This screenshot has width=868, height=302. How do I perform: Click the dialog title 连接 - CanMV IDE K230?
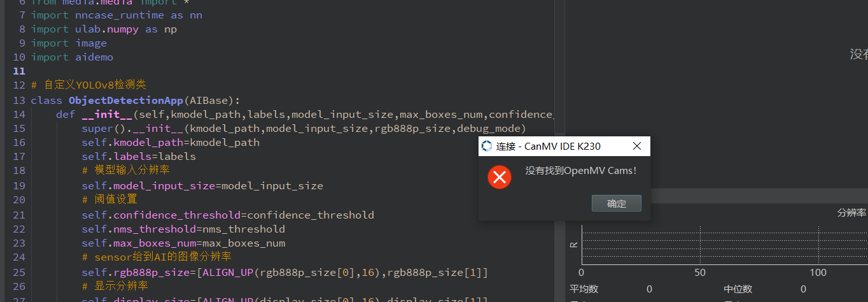pyautogui.click(x=549, y=147)
